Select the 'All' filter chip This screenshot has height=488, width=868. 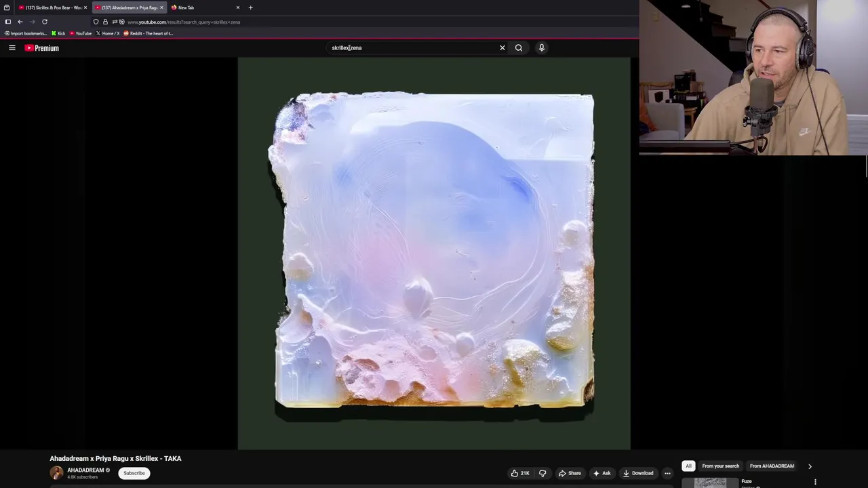pyautogui.click(x=688, y=466)
